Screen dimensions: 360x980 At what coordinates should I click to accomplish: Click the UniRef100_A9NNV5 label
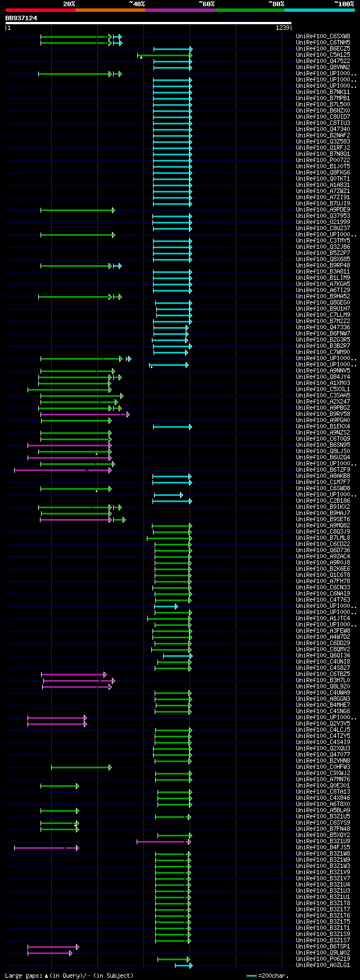coord(323,371)
